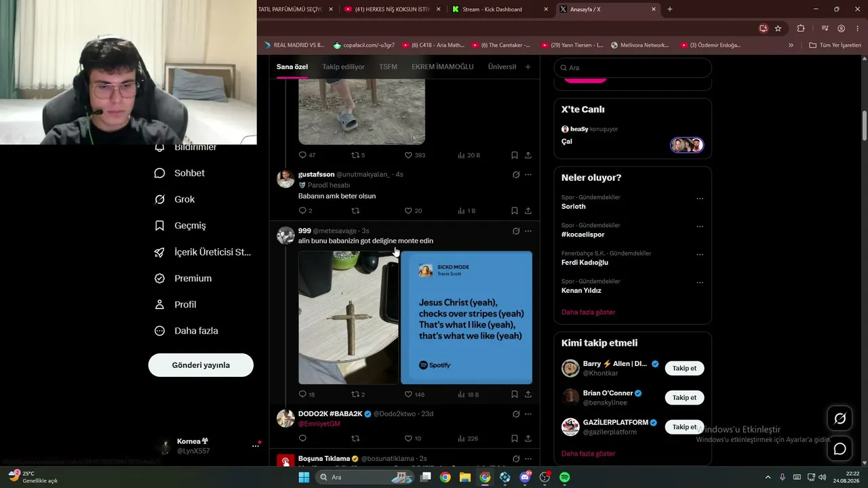868x488 pixels.
Task: Follow Brian O'Conner with Takip et
Action: point(684,398)
